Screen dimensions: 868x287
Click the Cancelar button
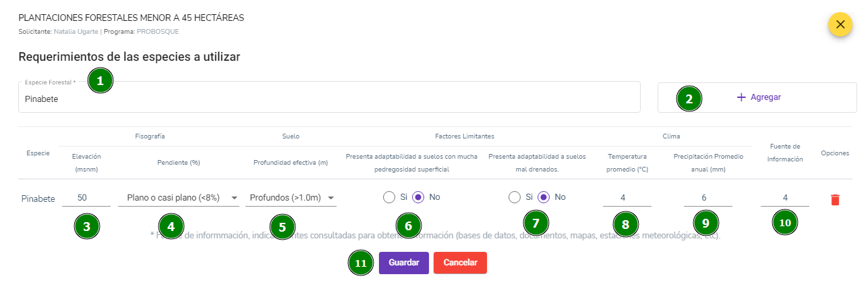(x=460, y=263)
